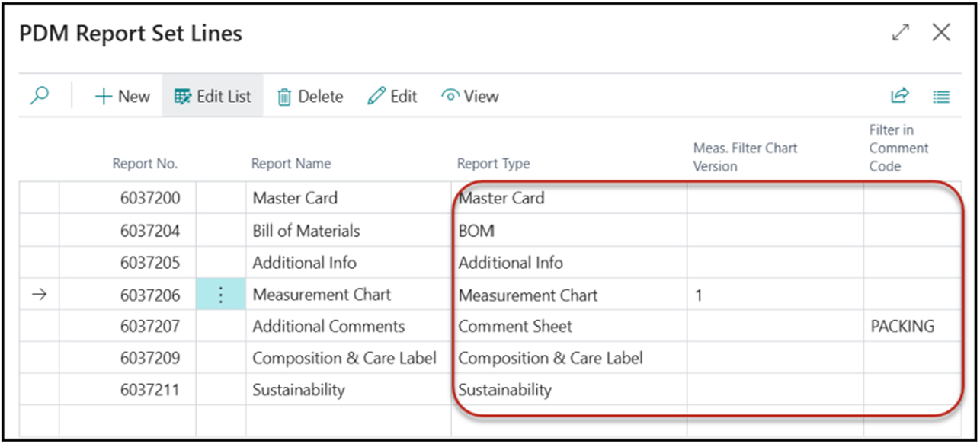The height and width of the screenshot is (444, 980).
Task: Sort by the Report No. column header
Action: (145, 164)
